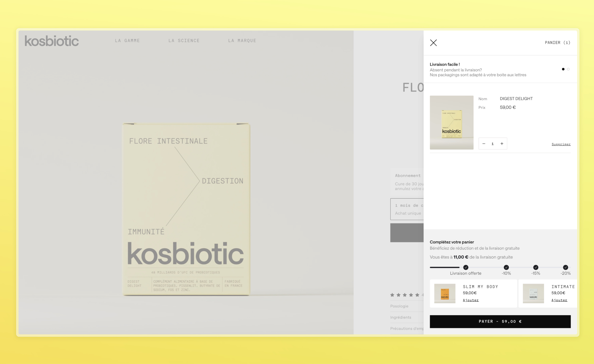Viewport: 594px width, 364px height.
Task: Expand the Ingrédients section
Action: point(407,317)
